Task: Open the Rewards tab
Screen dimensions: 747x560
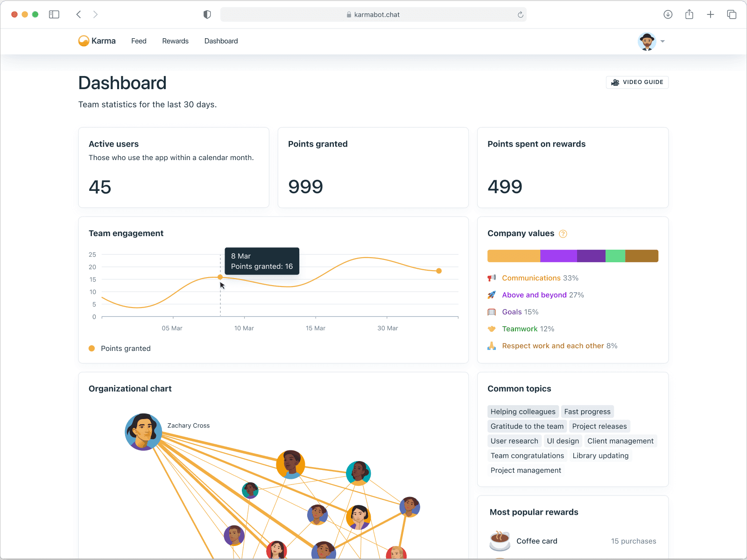Action: (x=176, y=41)
